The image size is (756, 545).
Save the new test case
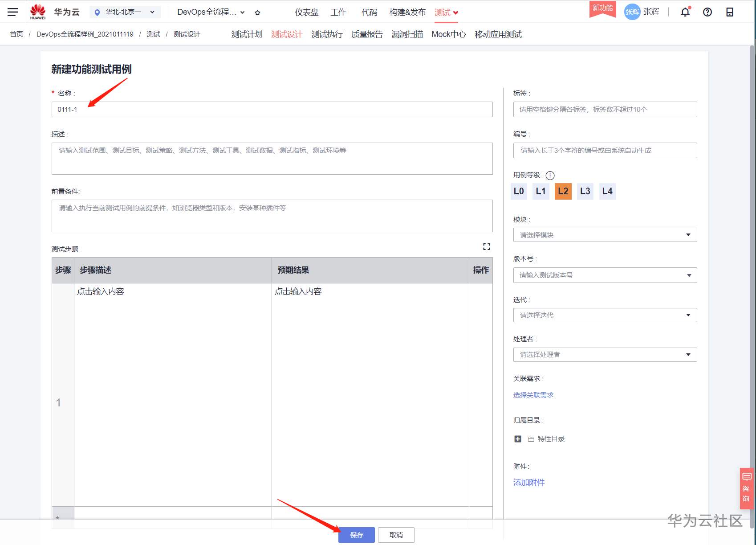tap(357, 535)
